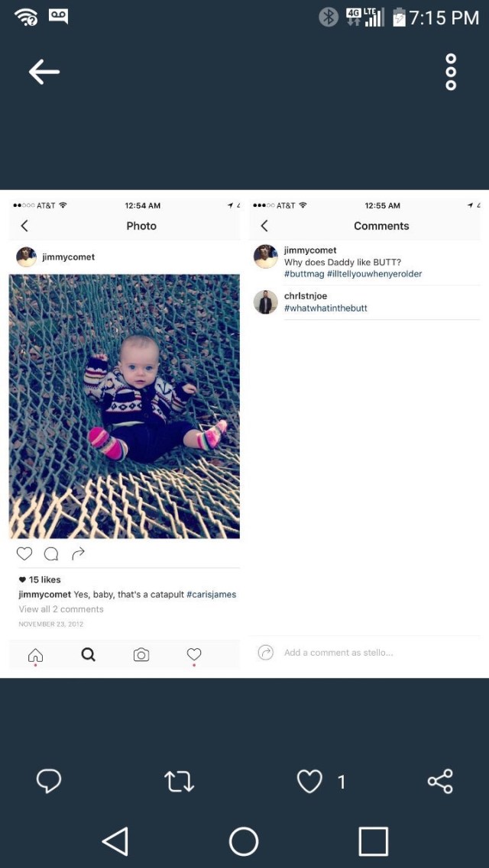This screenshot has height=868, width=489.
Task: Tap the hashtag #carisjames link
Action: tap(211, 595)
